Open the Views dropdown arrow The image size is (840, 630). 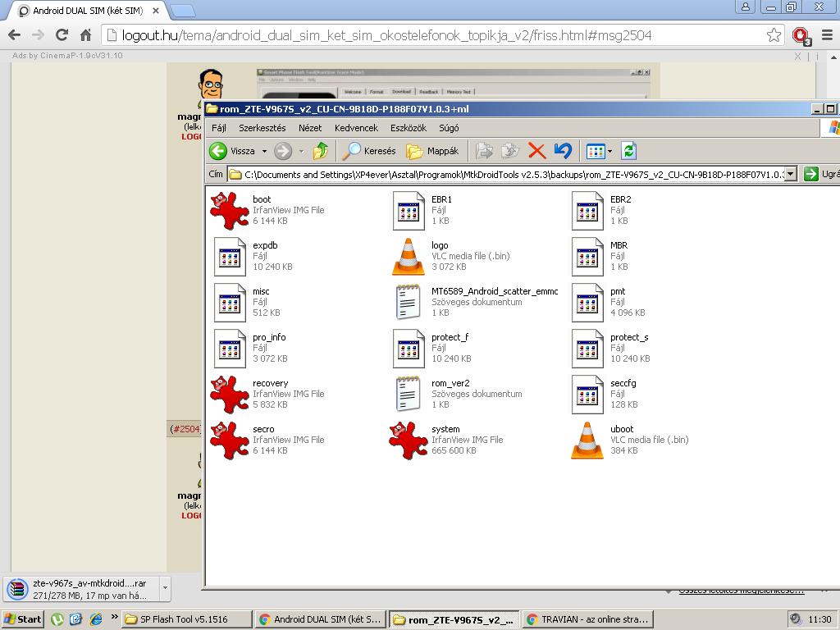pyautogui.click(x=609, y=152)
